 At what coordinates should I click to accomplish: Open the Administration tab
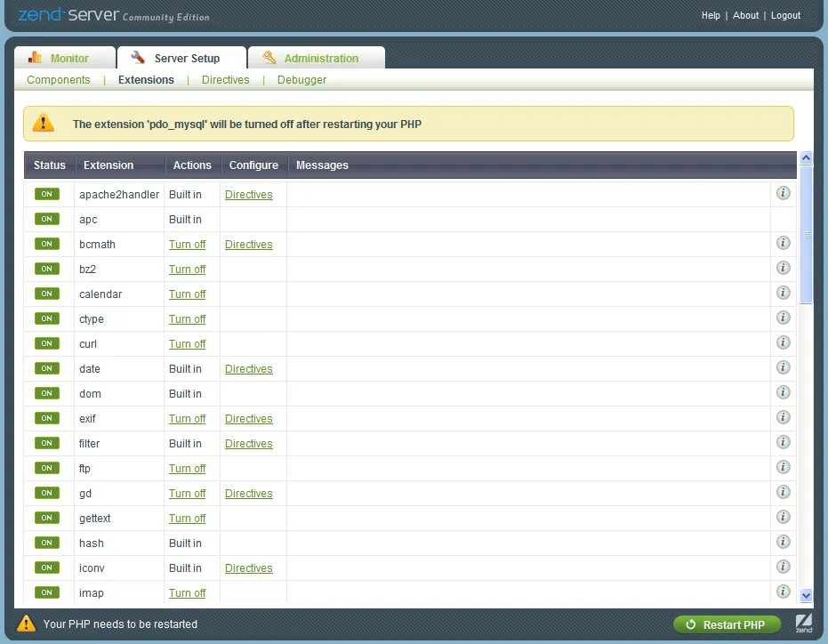coord(317,58)
